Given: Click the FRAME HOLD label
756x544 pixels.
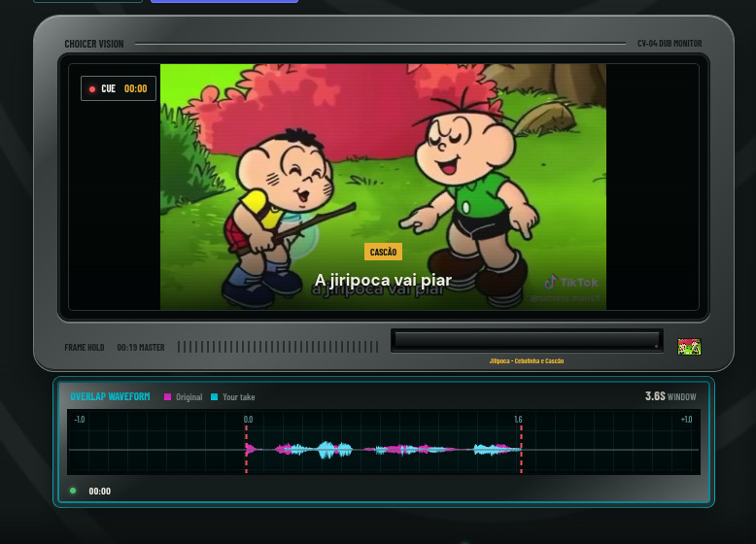Looking at the screenshot, I should (x=85, y=348).
